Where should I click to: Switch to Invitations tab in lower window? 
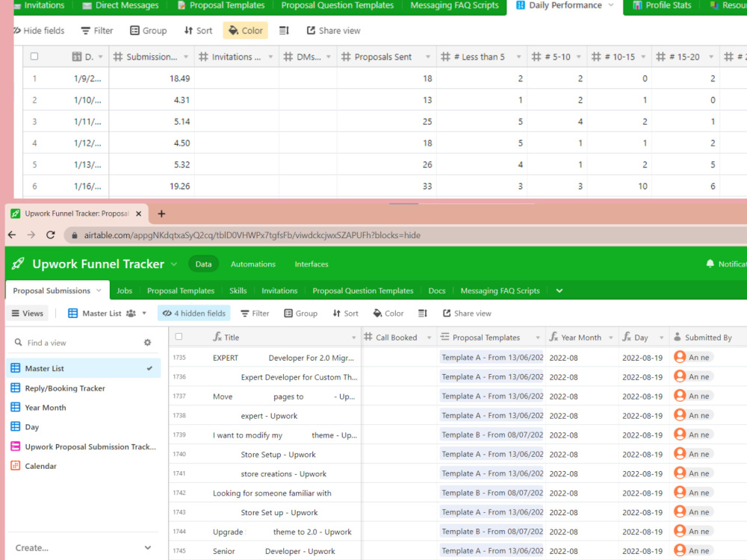tap(279, 290)
